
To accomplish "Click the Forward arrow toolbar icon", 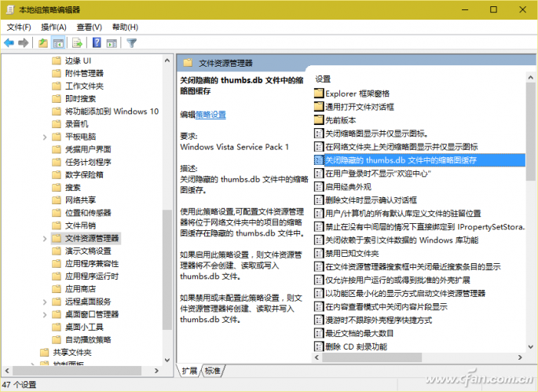I will pos(24,43).
